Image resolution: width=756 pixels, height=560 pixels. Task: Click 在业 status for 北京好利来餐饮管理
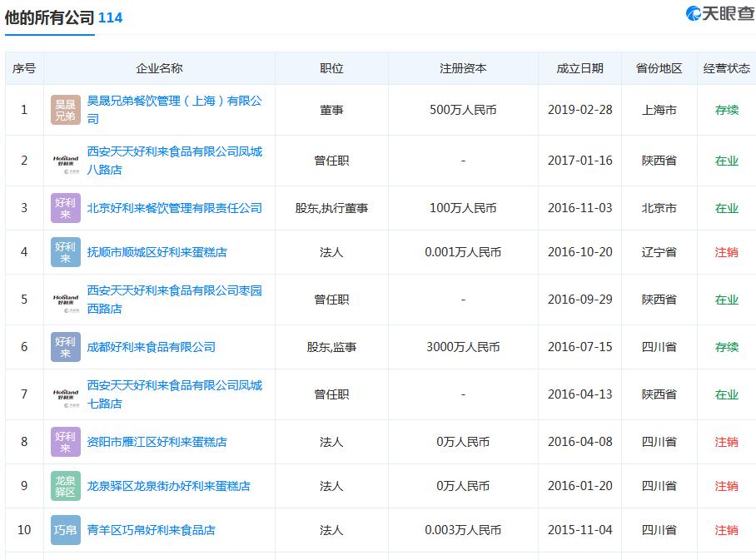point(727,208)
